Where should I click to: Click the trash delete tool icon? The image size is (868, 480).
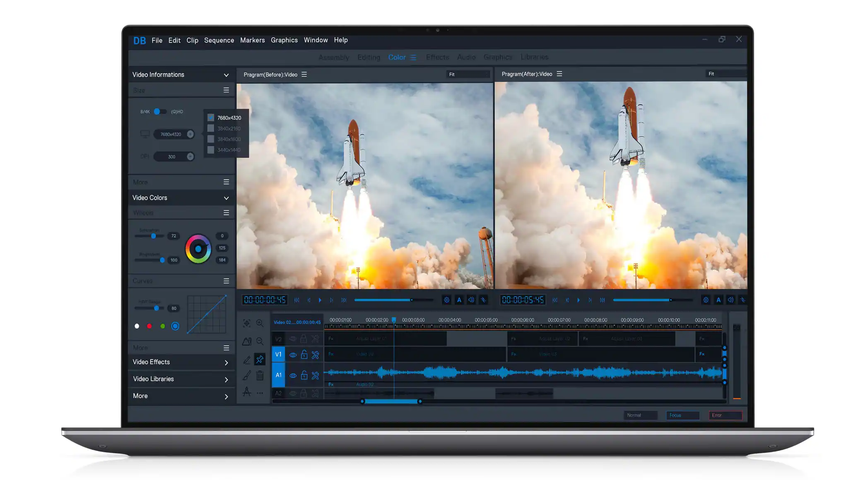[x=260, y=375]
